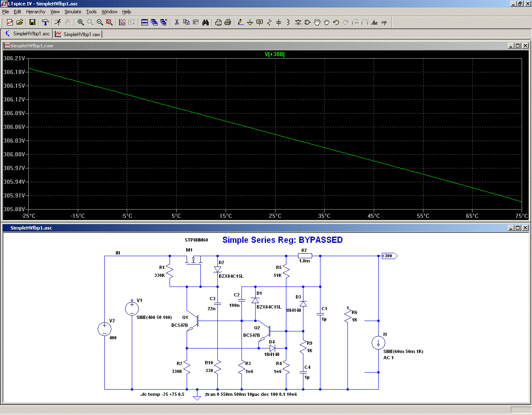Open the Simulate menu

(73, 12)
